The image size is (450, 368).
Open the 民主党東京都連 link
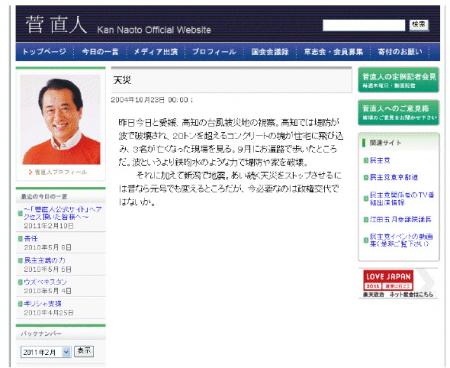pyautogui.click(x=393, y=177)
